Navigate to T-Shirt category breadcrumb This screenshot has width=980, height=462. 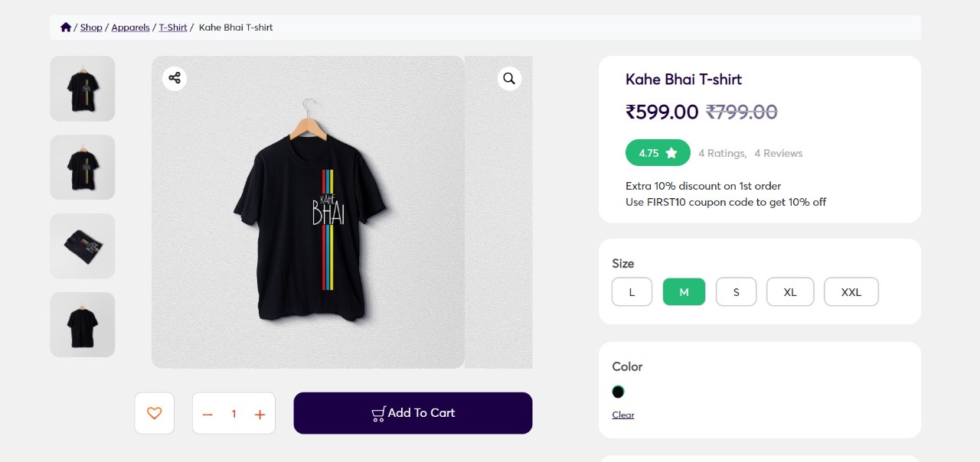pyautogui.click(x=173, y=28)
